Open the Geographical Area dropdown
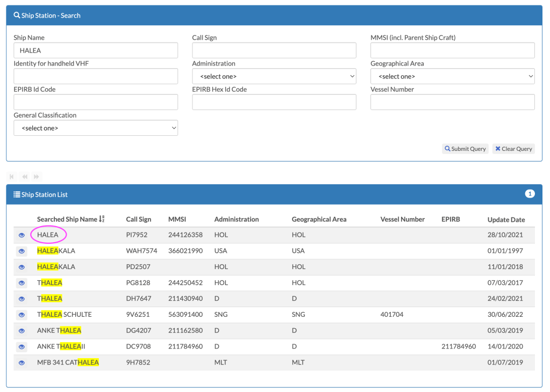This screenshot has height=392, width=550. 452,76
